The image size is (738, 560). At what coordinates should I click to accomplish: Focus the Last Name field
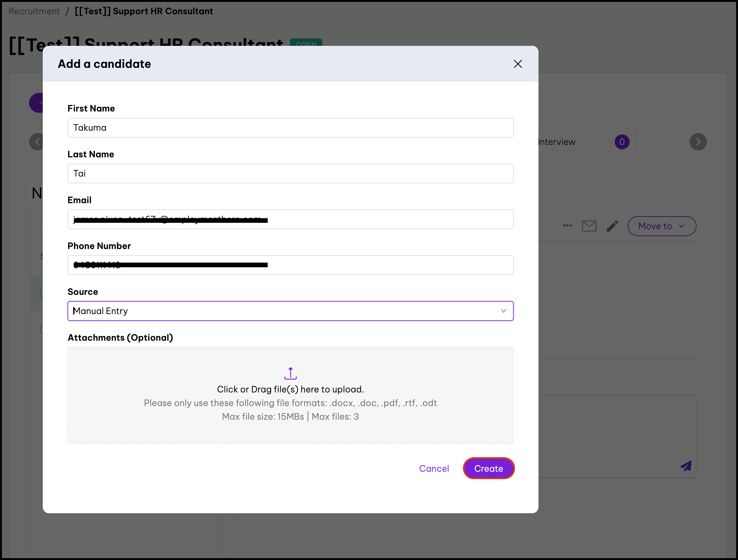pyautogui.click(x=290, y=173)
